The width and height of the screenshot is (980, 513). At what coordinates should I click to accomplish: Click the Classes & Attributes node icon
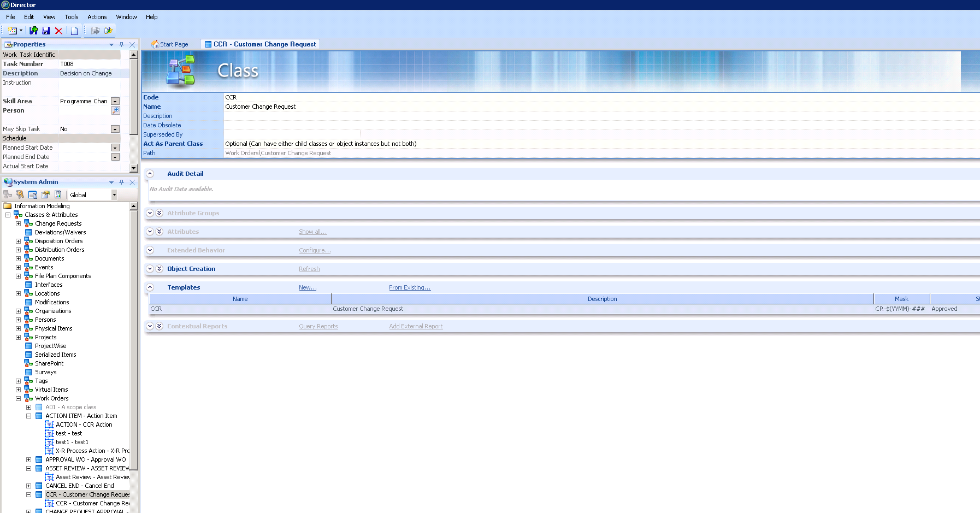18,215
